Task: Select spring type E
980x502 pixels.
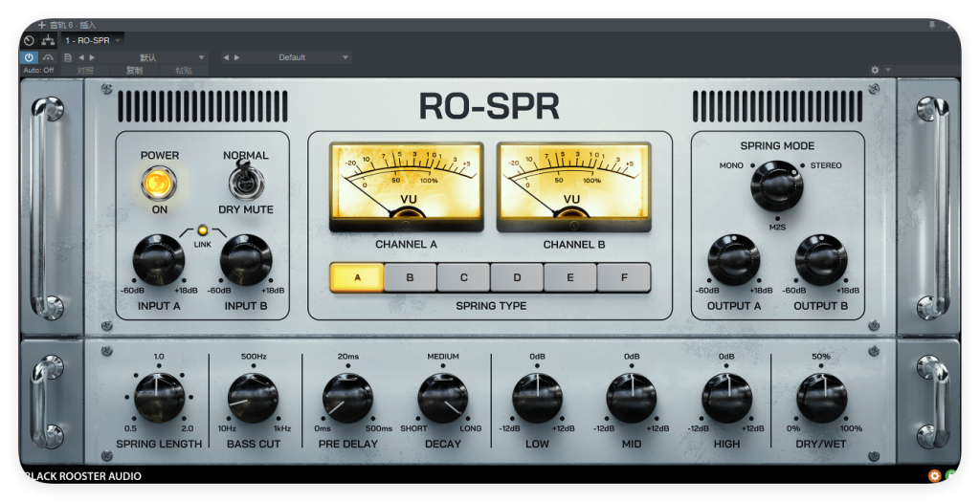Action: [x=570, y=277]
